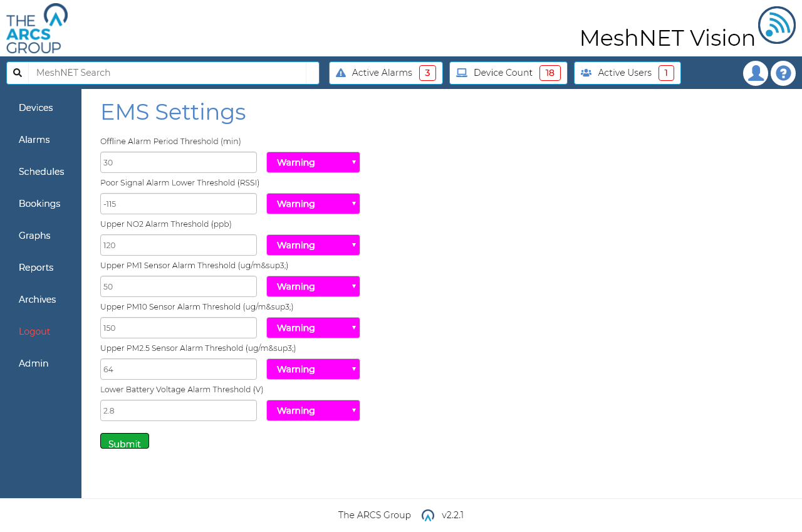
Task: Click the Active Alarms warning triangle icon
Action: point(340,72)
